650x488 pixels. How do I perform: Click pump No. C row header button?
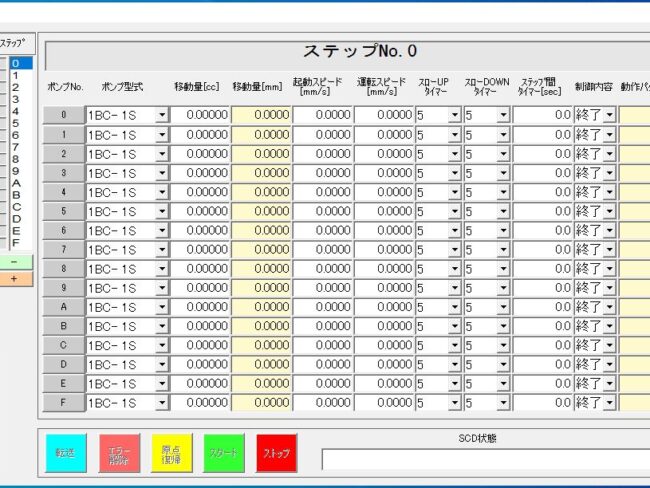click(x=64, y=345)
